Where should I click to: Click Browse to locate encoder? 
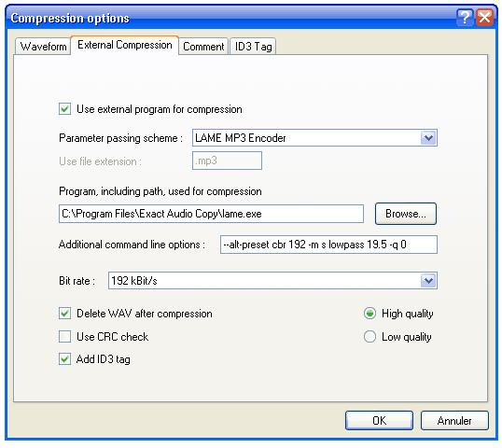[406, 214]
